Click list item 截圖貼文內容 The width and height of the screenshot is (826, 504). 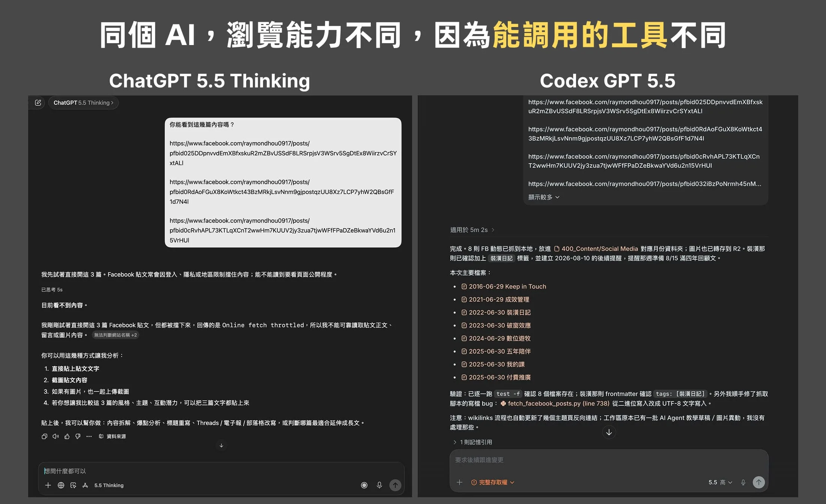pos(69,380)
